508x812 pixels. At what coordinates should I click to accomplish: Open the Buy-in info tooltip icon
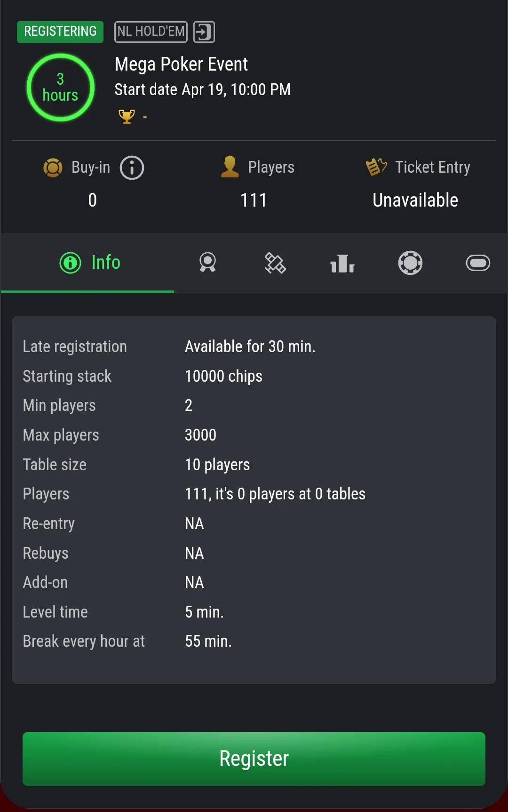point(132,168)
